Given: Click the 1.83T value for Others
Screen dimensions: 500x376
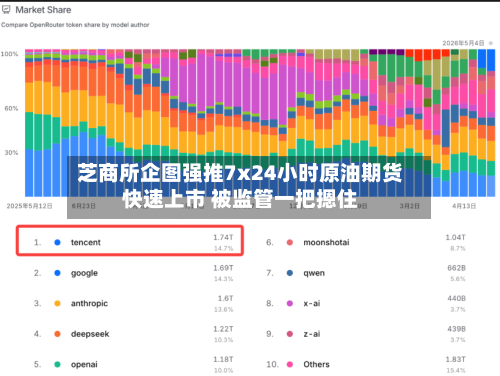Looking at the screenshot, I should 456,359.
